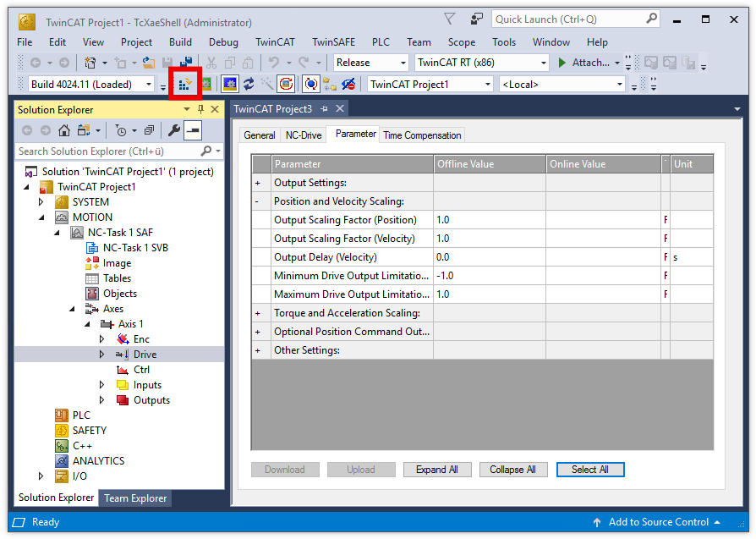
Task: Expand the Enc node under Axis 1
Action: [x=101, y=339]
